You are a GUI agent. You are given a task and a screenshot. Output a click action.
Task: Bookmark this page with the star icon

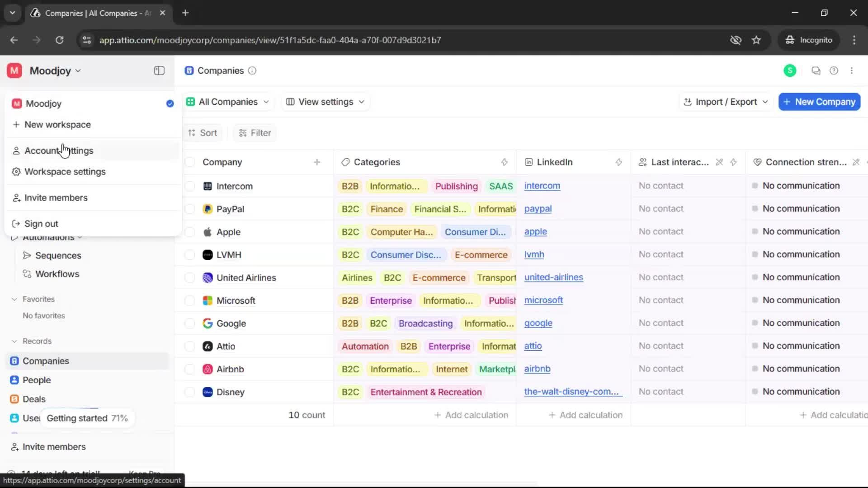756,40
